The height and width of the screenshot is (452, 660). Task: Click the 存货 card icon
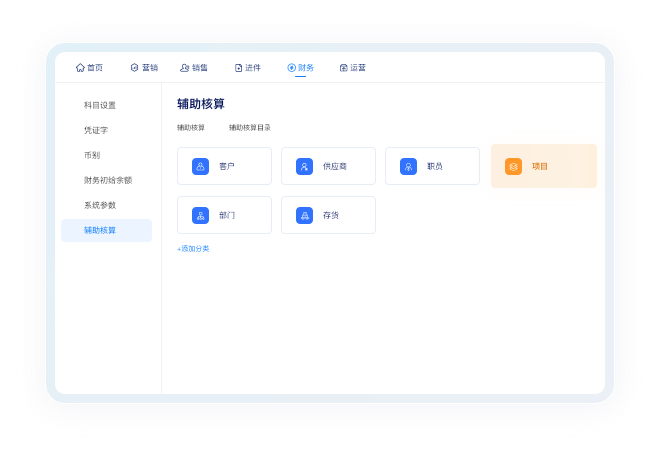point(304,215)
